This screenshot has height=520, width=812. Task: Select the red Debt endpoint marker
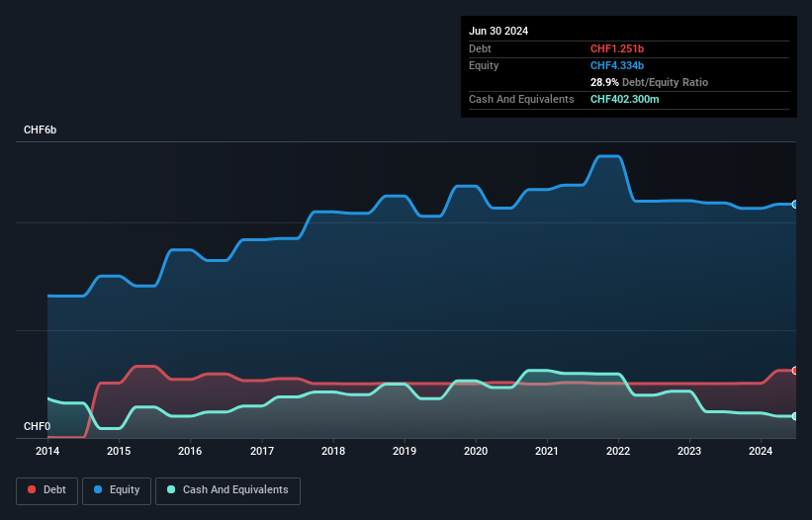tap(795, 371)
